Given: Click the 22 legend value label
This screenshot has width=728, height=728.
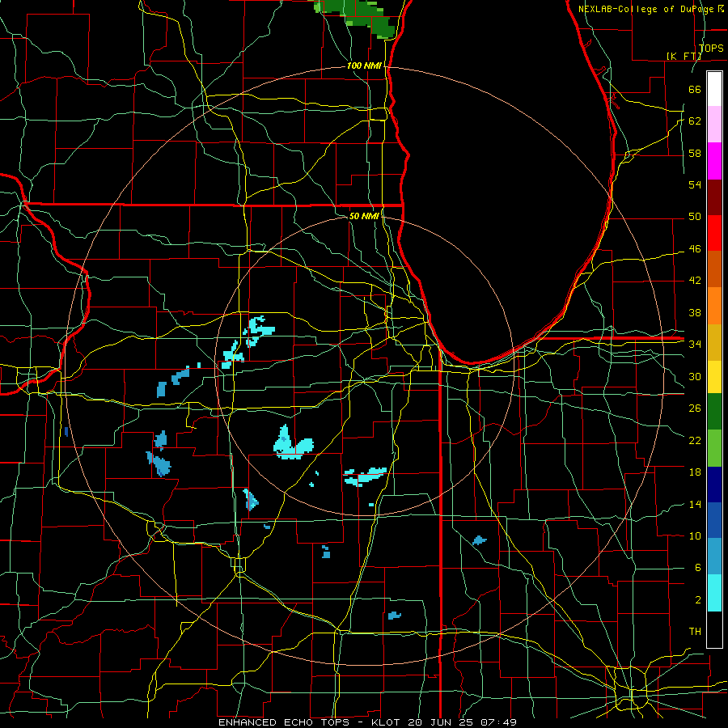Looking at the screenshot, I should (695, 440).
